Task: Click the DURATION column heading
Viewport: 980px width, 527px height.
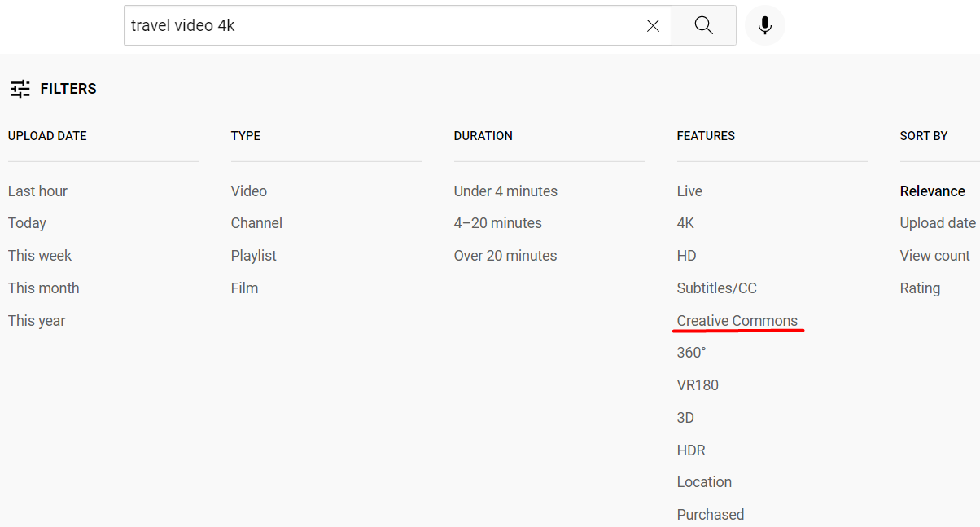Action: coord(483,136)
